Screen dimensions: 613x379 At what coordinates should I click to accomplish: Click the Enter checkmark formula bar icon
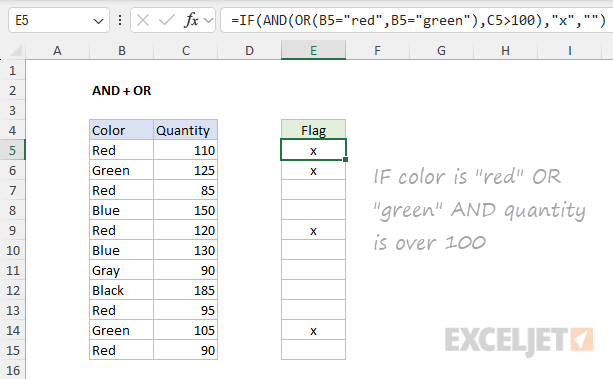167,20
